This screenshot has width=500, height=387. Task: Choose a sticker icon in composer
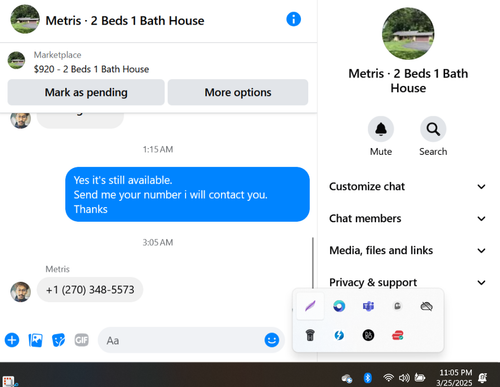click(x=58, y=340)
